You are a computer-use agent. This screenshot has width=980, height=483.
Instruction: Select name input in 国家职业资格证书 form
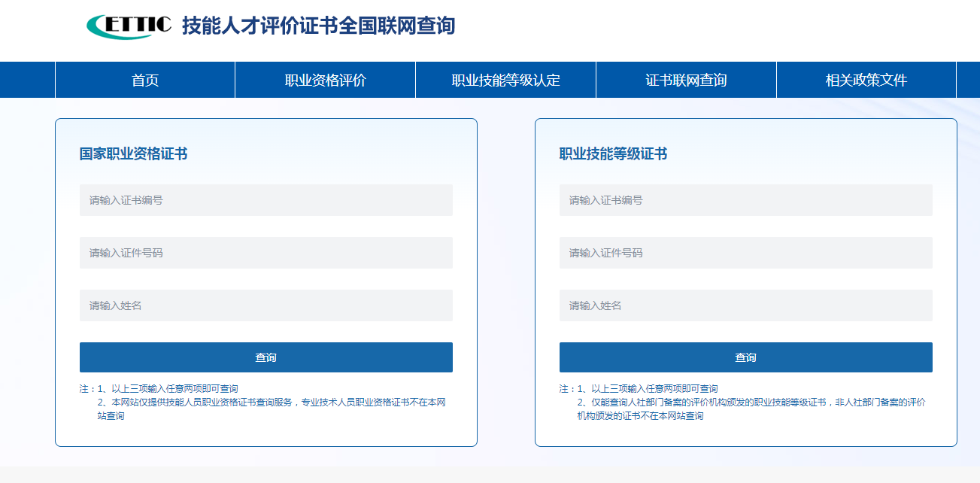[x=266, y=305]
